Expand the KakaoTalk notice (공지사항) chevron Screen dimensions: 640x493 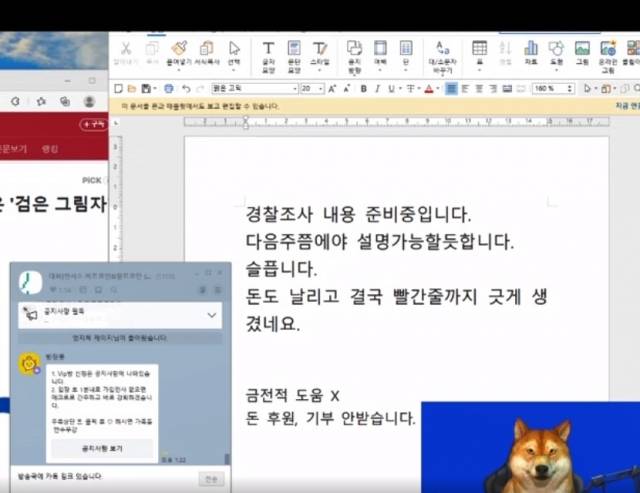pyautogui.click(x=212, y=315)
